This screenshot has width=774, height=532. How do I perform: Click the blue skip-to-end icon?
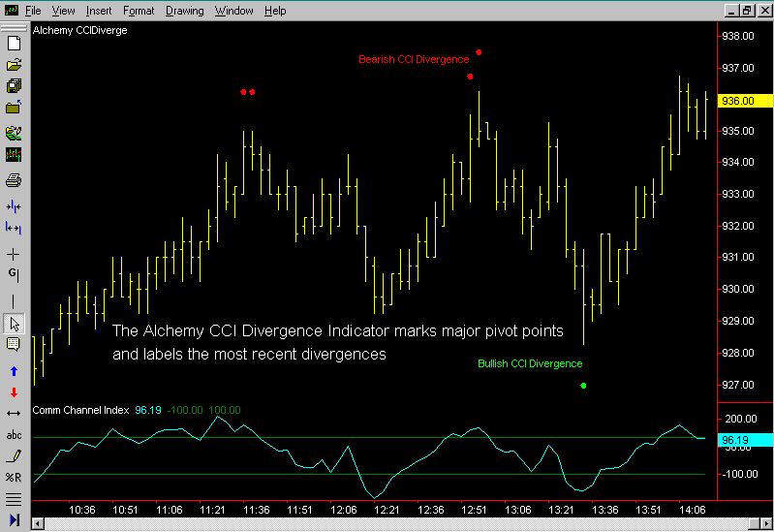pos(15,520)
